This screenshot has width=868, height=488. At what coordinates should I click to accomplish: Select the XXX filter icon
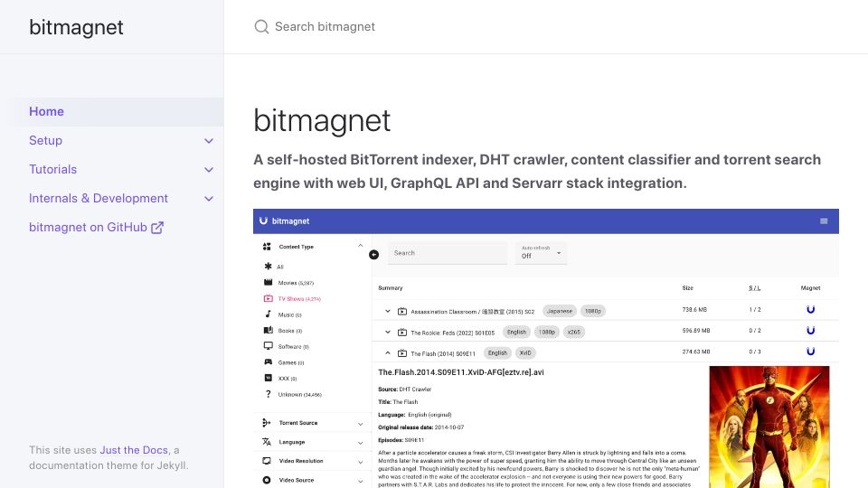coord(268,378)
